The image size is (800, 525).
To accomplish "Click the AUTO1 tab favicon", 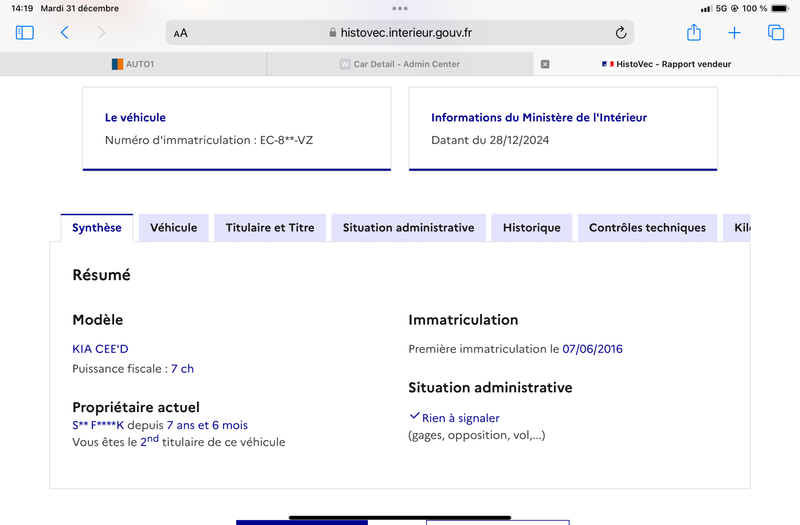I will tap(117, 64).
